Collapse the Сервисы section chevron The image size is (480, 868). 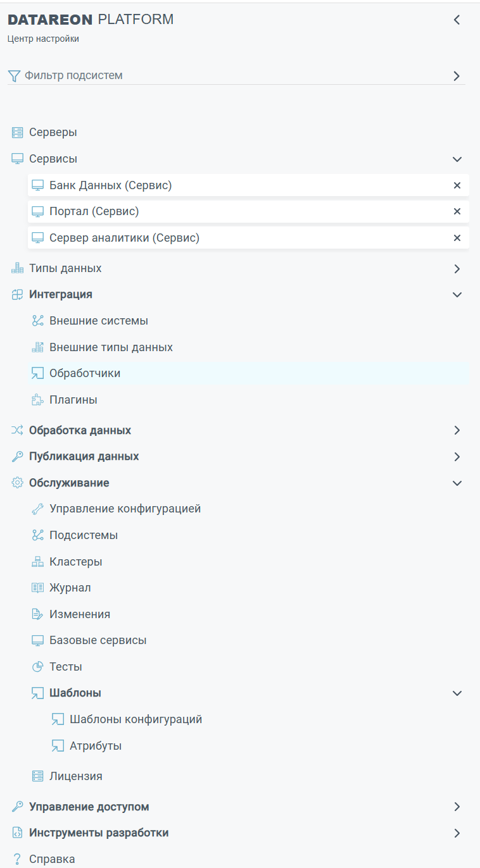[x=457, y=159]
